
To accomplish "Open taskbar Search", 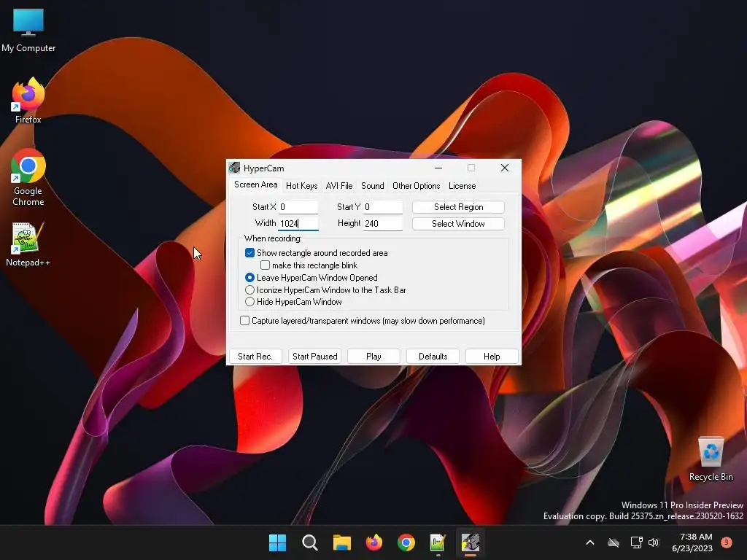I will point(309,542).
